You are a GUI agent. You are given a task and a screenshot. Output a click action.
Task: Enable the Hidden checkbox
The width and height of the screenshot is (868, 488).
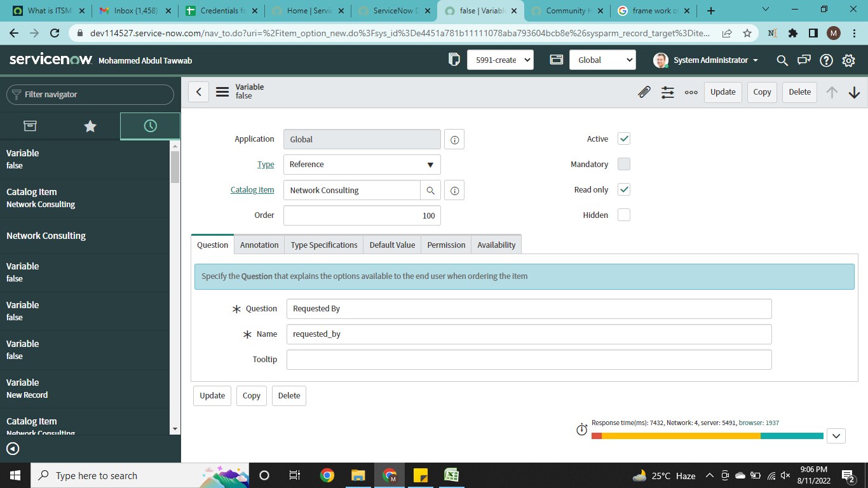624,215
